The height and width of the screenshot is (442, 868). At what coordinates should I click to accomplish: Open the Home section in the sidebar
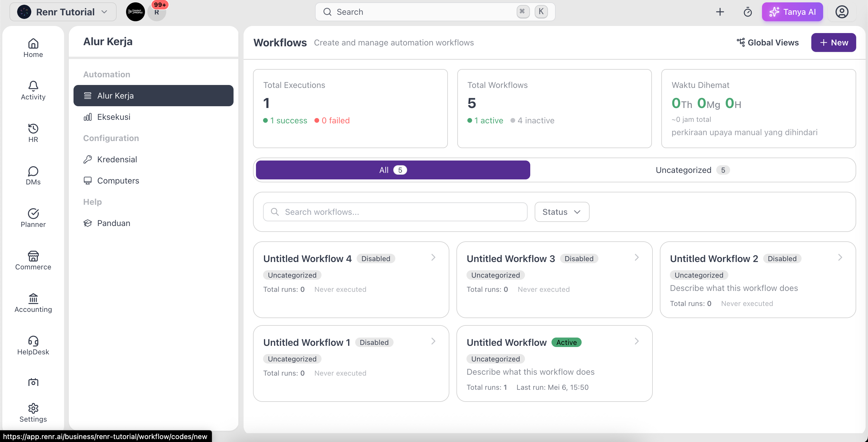pyautogui.click(x=33, y=48)
